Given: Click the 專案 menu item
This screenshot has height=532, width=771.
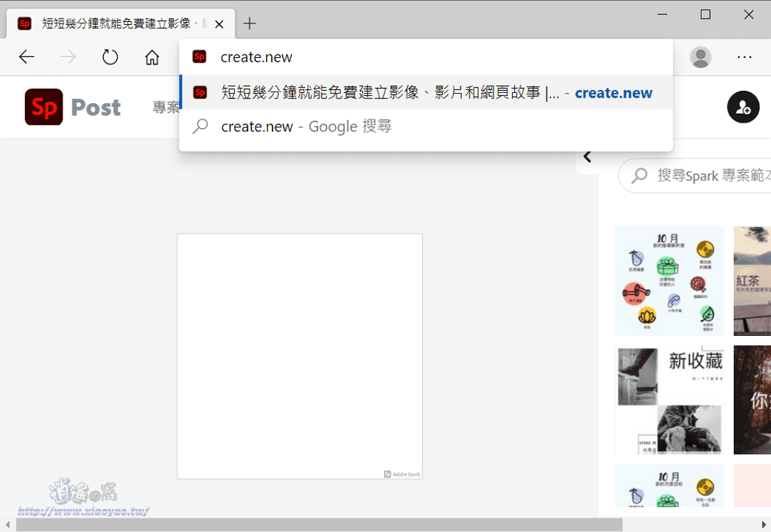Looking at the screenshot, I should click(166, 107).
